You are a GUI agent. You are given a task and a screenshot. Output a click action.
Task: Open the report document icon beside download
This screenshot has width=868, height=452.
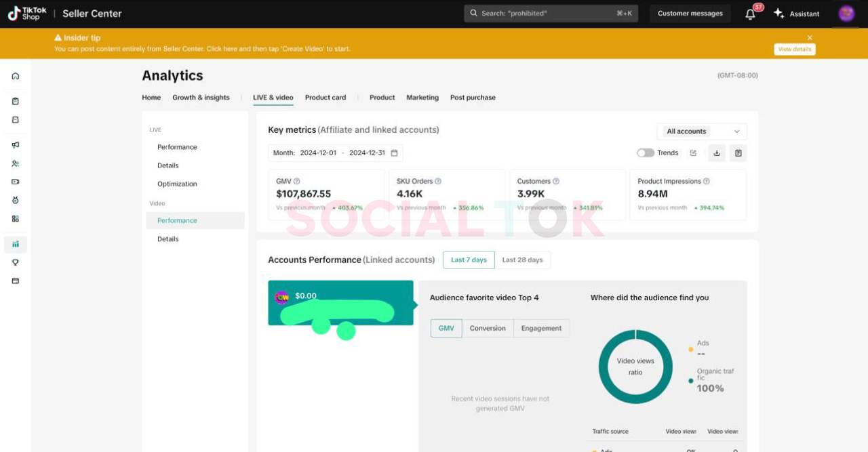click(738, 153)
